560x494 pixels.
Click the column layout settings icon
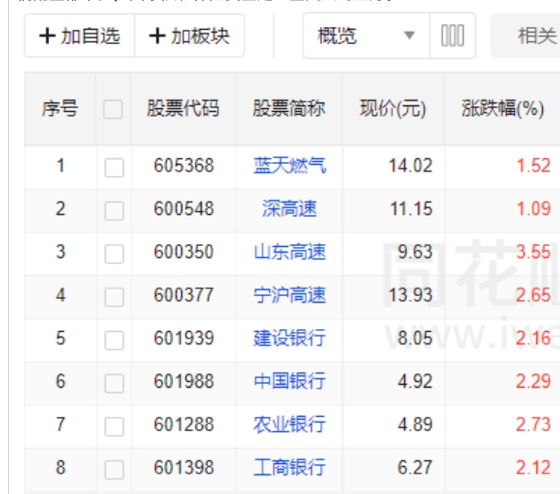point(452,36)
